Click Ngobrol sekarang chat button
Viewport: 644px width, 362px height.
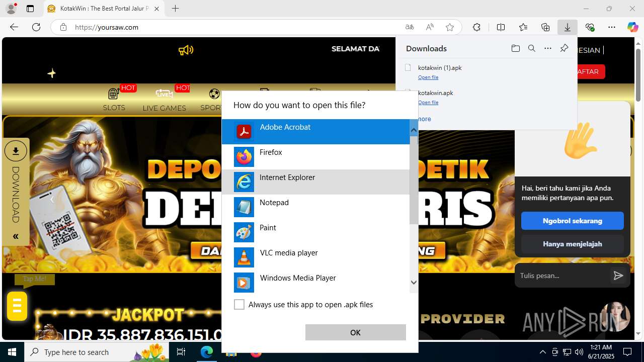pos(572,221)
